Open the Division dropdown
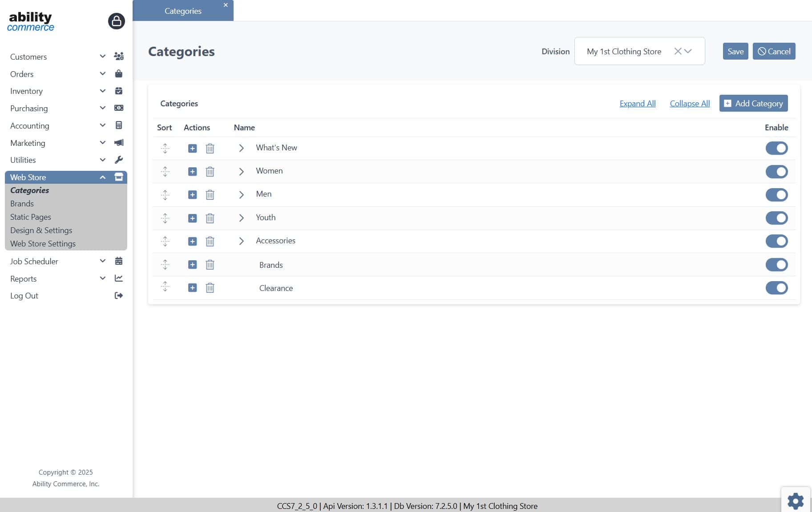This screenshot has height=512, width=812. pyautogui.click(x=687, y=51)
